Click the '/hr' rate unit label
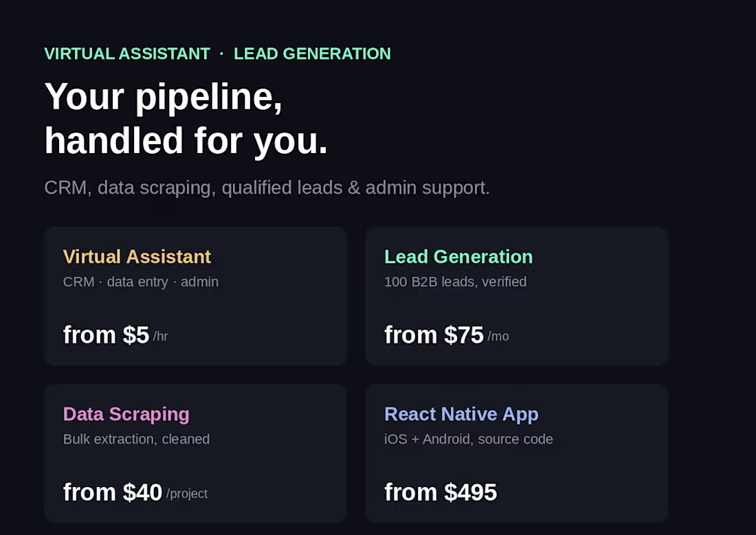 [161, 337]
